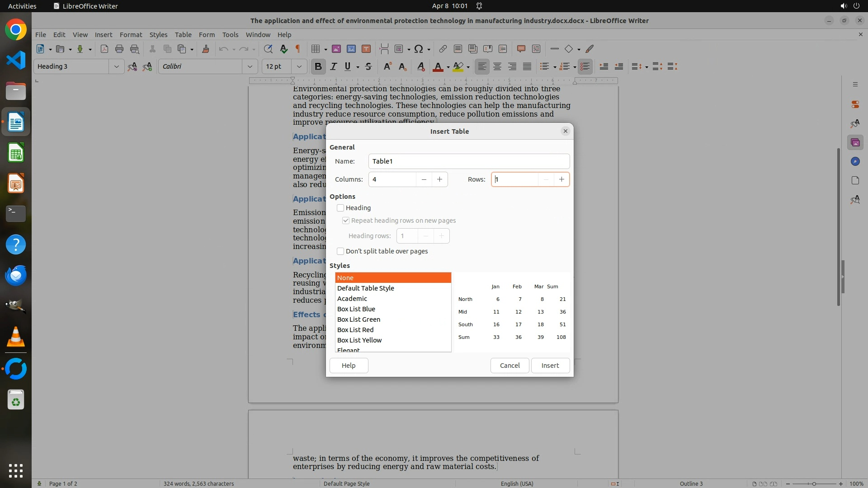Click the Strikethrough formatting icon
The width and height of the screenshot is (868, 488).
click(368, 66)
